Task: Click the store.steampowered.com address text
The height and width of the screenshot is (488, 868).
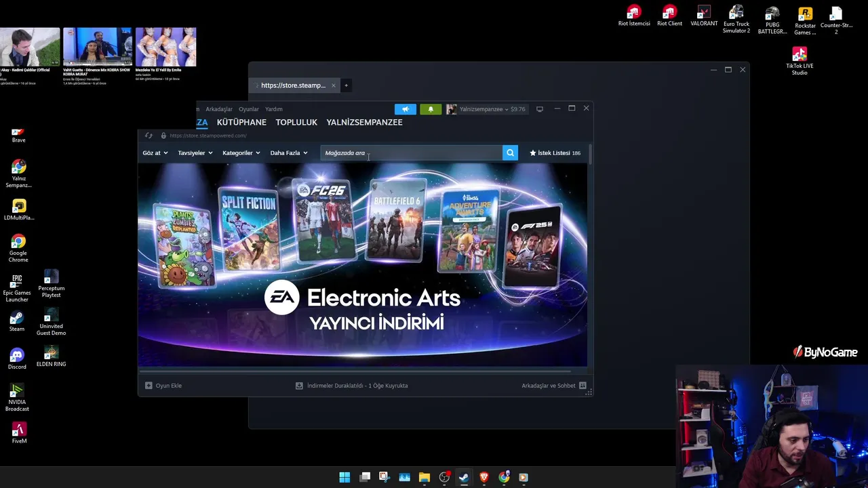Action: [x=208, y=136]
